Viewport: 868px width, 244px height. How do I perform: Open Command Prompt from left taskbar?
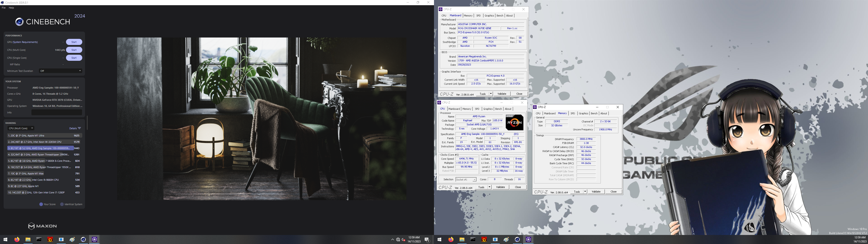pyautogui.click(x=39, y=240)
